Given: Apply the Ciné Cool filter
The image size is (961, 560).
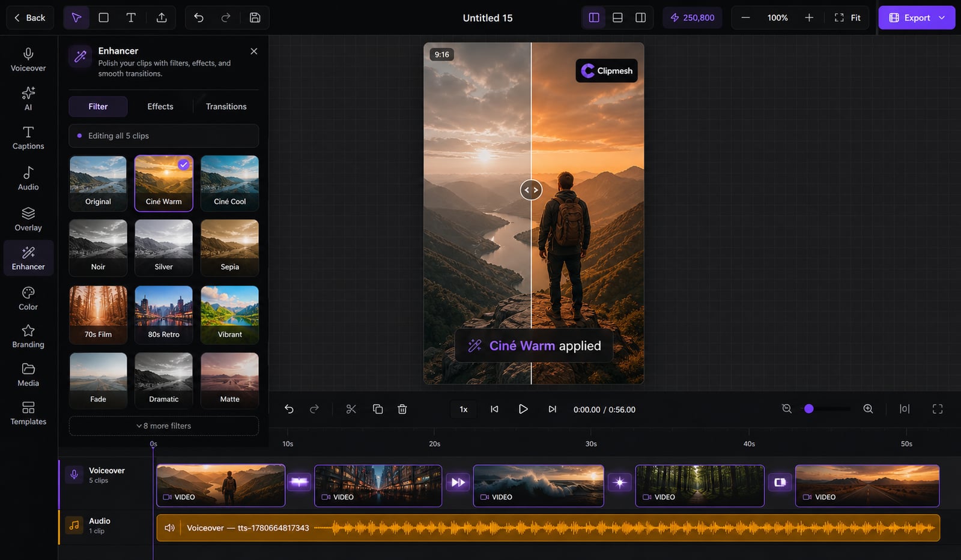Looking at the screenshot, I should click(230, 183).
